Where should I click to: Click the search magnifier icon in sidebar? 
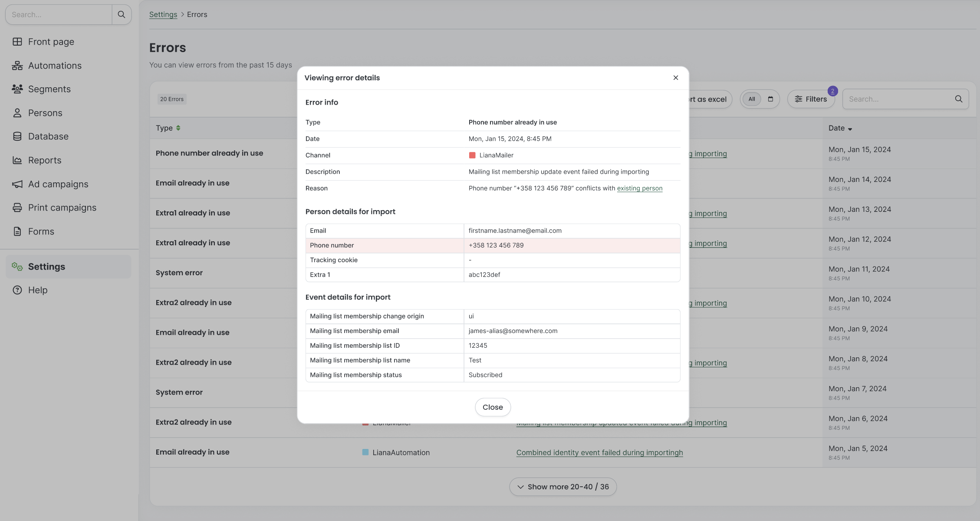pyautogui.click(x=122, y=14)
